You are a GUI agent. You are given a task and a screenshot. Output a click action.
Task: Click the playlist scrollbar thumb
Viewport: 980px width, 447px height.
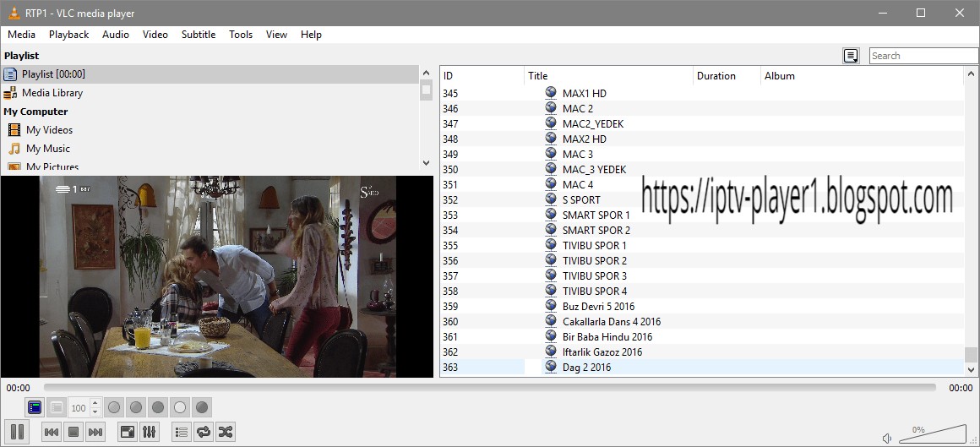coord(970,355)
